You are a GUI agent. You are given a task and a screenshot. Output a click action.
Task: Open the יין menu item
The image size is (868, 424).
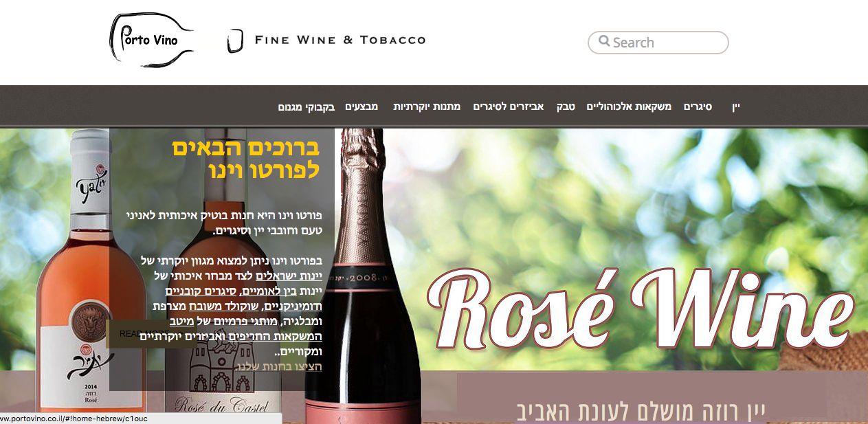735,107
